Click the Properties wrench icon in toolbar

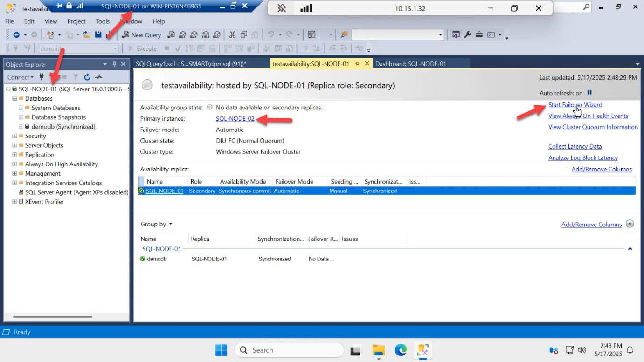tap(467, 34)
